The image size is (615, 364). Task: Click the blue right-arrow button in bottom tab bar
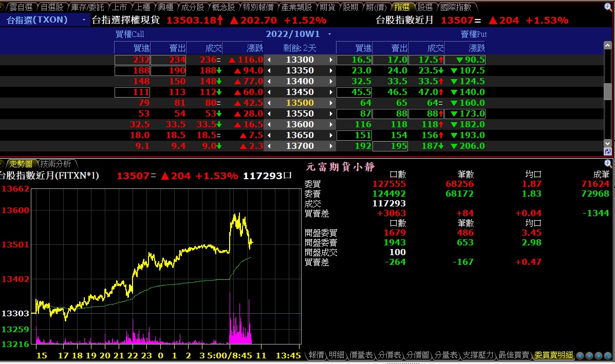pos(599,355)
